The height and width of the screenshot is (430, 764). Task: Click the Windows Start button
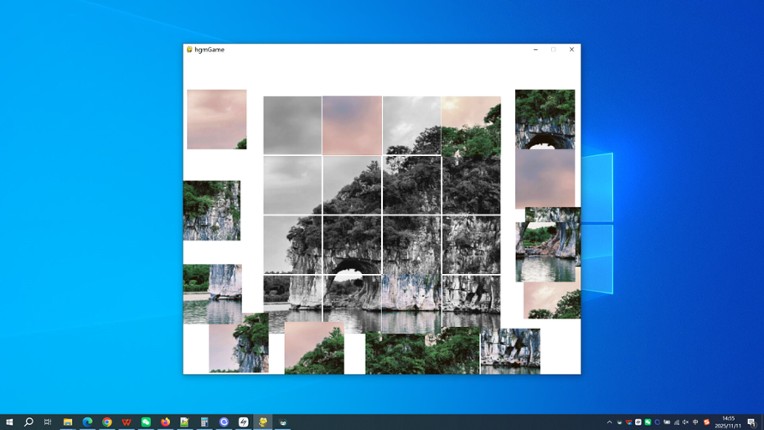tap(10, 422)
